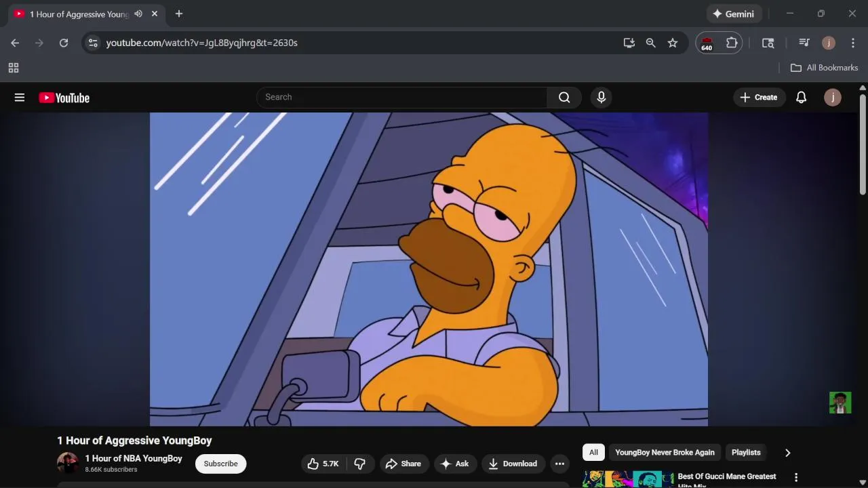Click the Create button

[x=759, y=98]
